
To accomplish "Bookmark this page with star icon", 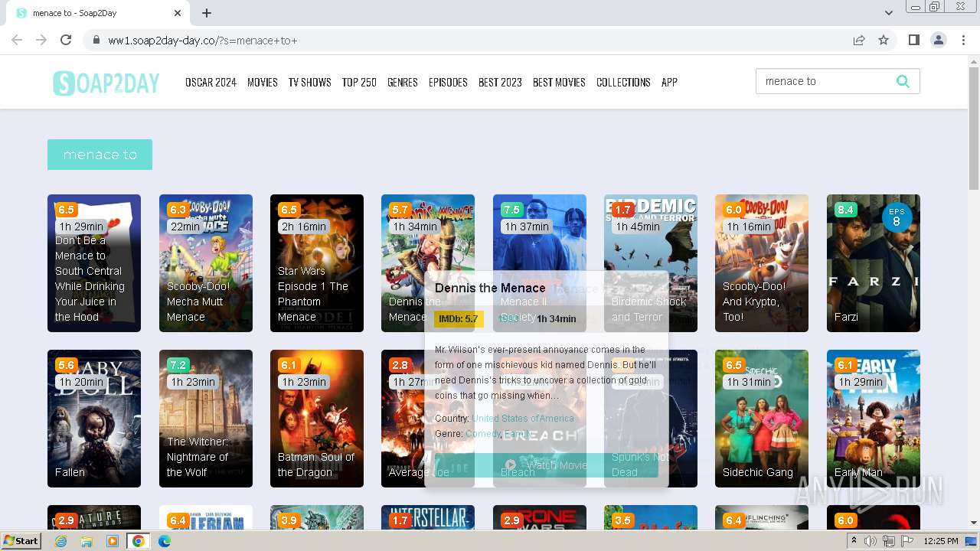I will [x=884, y=40].
